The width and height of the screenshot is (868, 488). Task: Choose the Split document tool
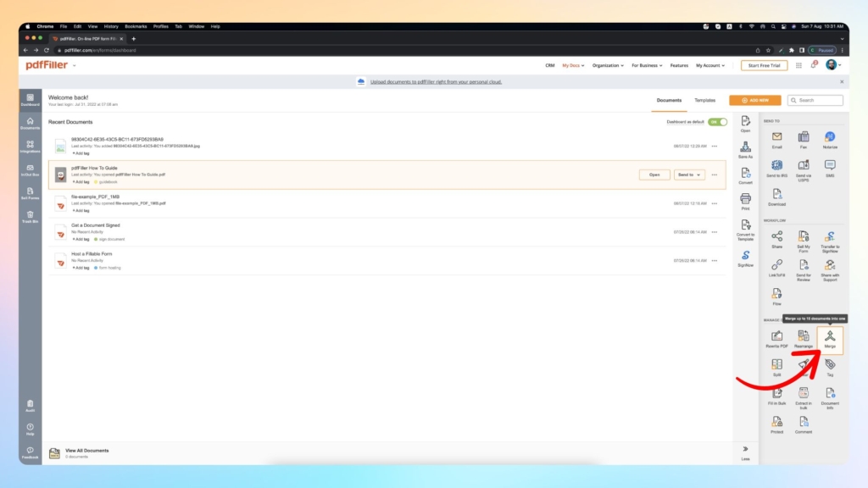point(776,368)
